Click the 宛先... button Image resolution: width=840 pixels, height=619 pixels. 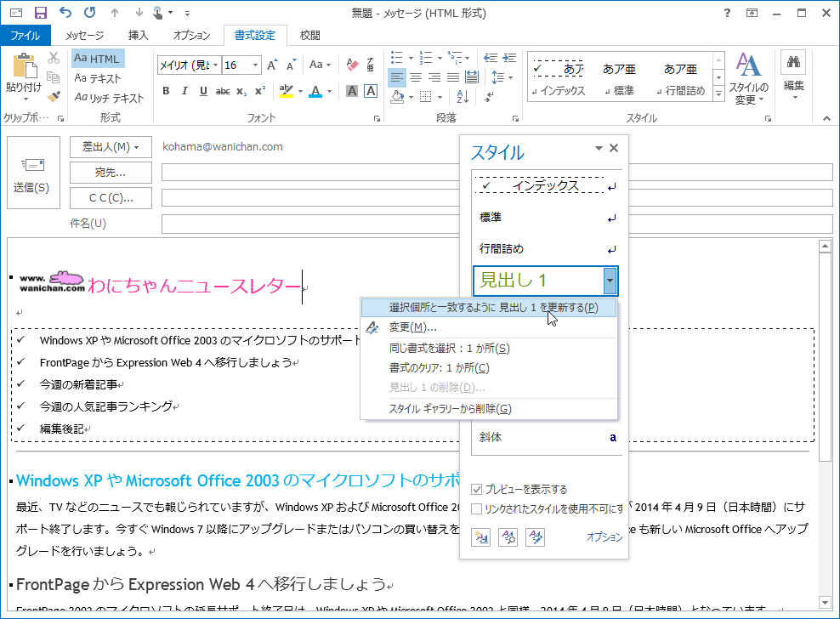(111, 173)
